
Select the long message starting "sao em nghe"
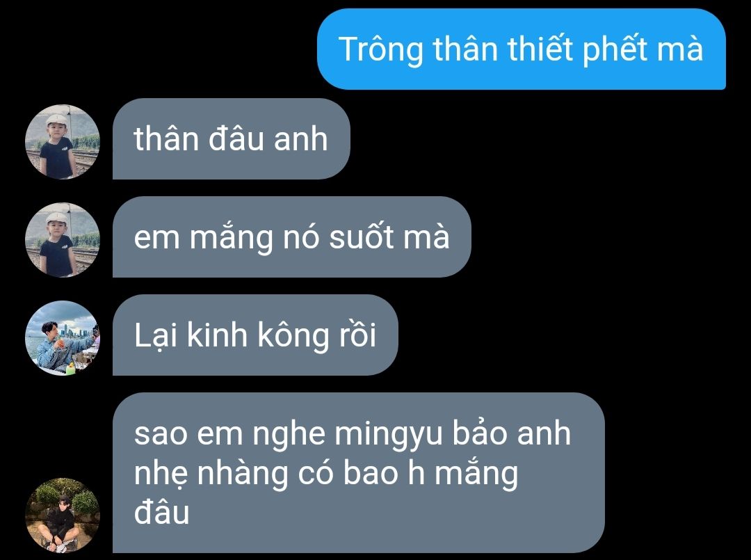click(358, 473)
